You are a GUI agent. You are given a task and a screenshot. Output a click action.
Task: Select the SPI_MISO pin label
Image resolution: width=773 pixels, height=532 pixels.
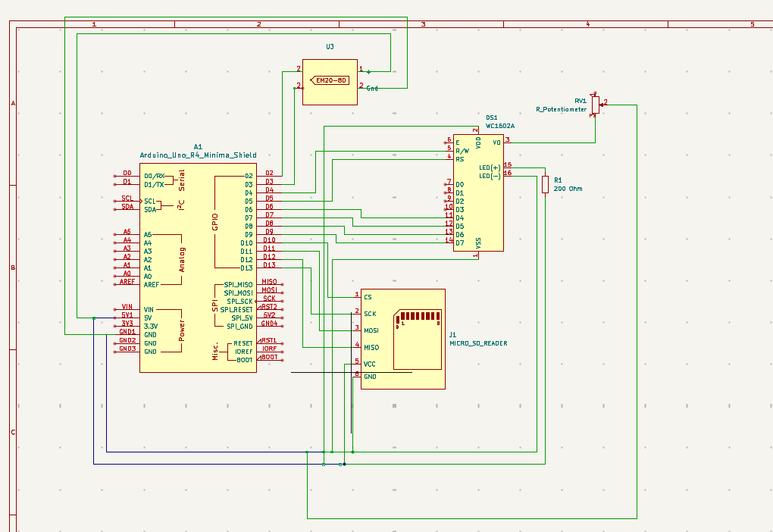(238, 284)
